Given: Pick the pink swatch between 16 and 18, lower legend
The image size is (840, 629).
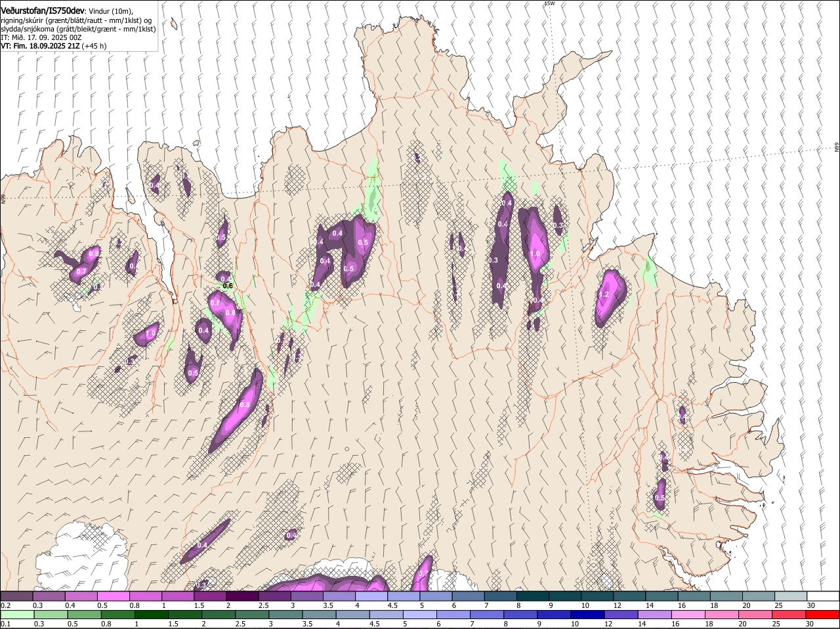Looking at the screenshot, I should [688, 615].
